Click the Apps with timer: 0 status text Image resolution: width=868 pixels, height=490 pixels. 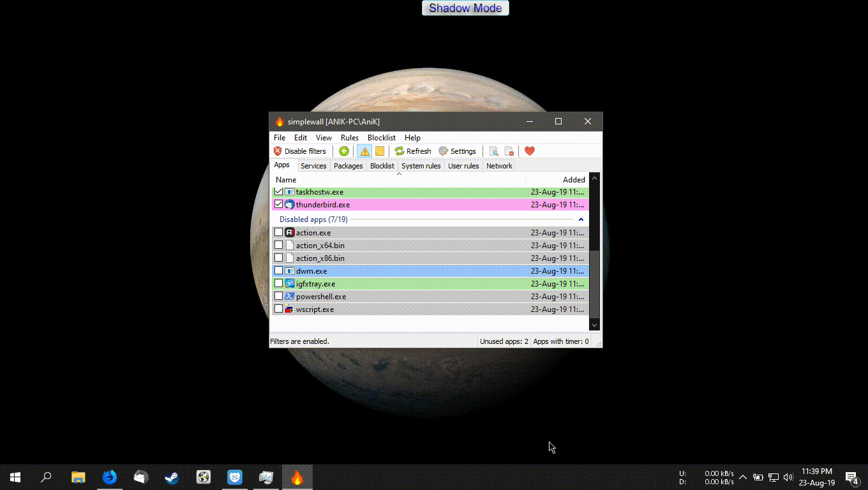[x=561, y=341]
